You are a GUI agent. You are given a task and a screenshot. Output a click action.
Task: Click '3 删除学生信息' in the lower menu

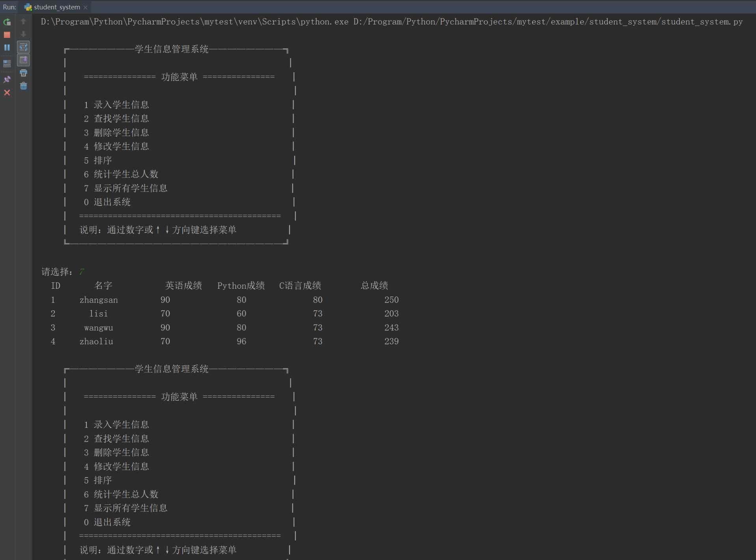116,453
